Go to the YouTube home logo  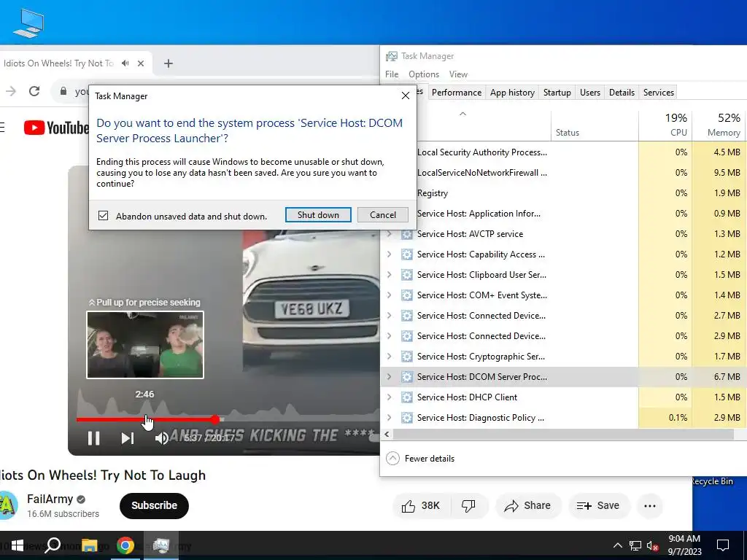[56, 128]
